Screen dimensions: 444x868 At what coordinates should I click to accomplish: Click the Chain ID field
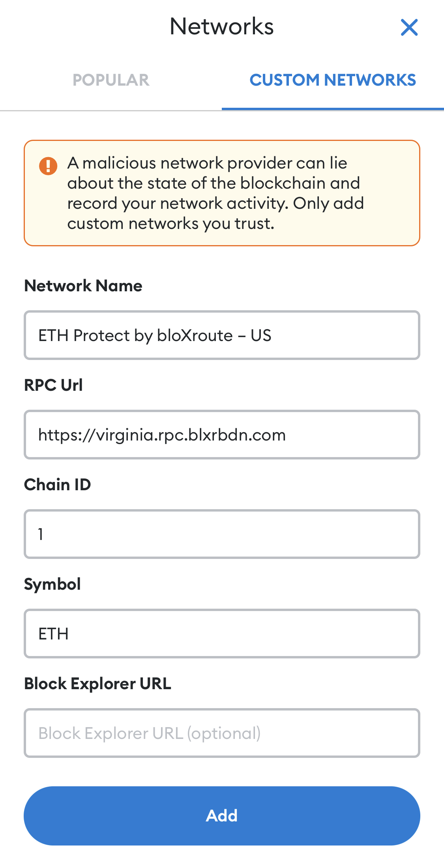point(222,534)
